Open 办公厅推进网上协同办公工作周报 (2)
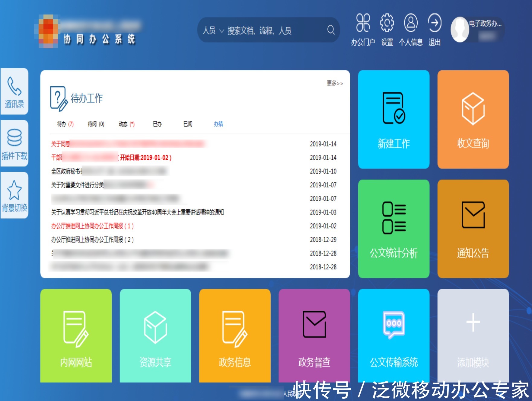Screen dimensions: 532x401 [x=92, y=240]
